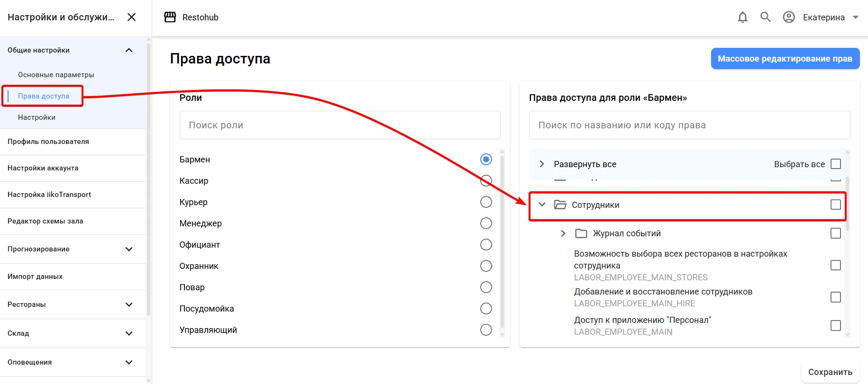
Task: Collapse the Сотрудники permissions group
Action: (x=542, y=205)
